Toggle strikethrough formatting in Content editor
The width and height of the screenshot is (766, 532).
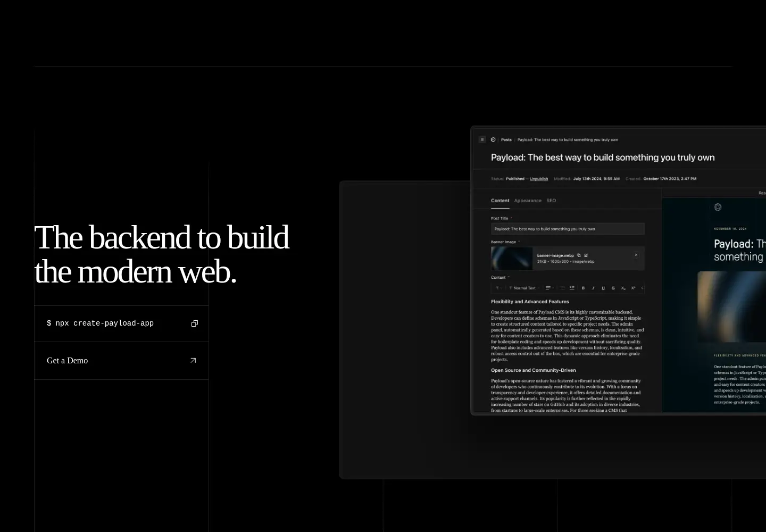(613, 288)
